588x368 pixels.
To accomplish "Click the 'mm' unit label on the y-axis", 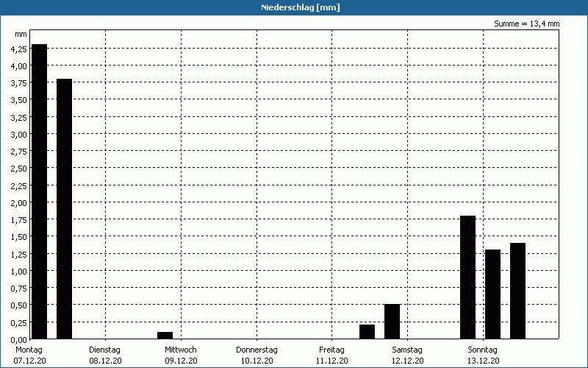I will click(x=21, y=35).
